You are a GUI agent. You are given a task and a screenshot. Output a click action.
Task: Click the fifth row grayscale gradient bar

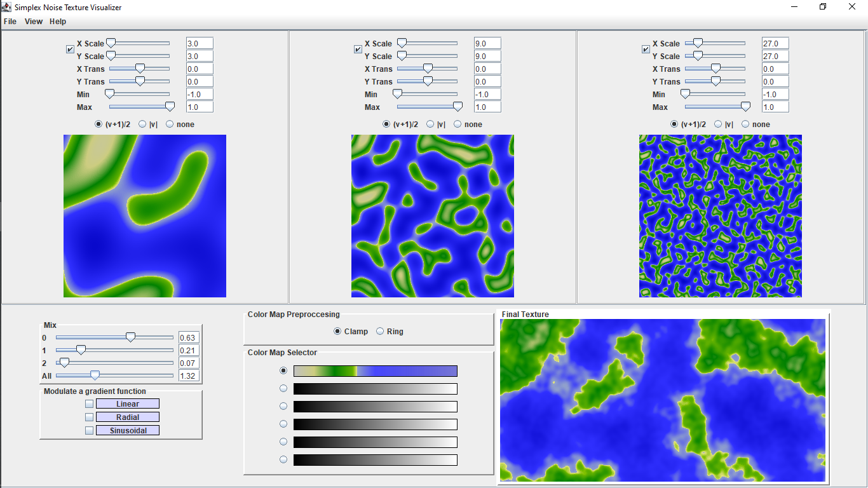(375, 442)
